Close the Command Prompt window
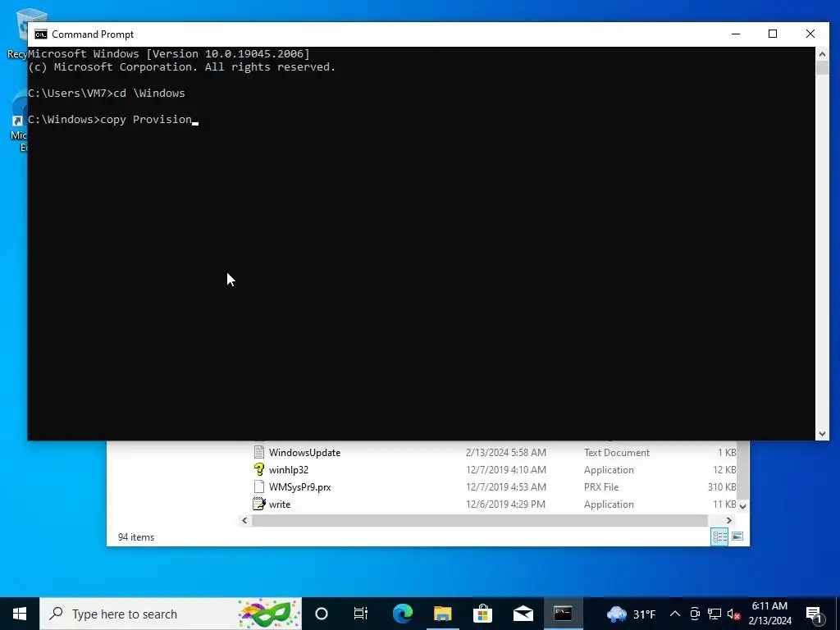 pos(810,34)
